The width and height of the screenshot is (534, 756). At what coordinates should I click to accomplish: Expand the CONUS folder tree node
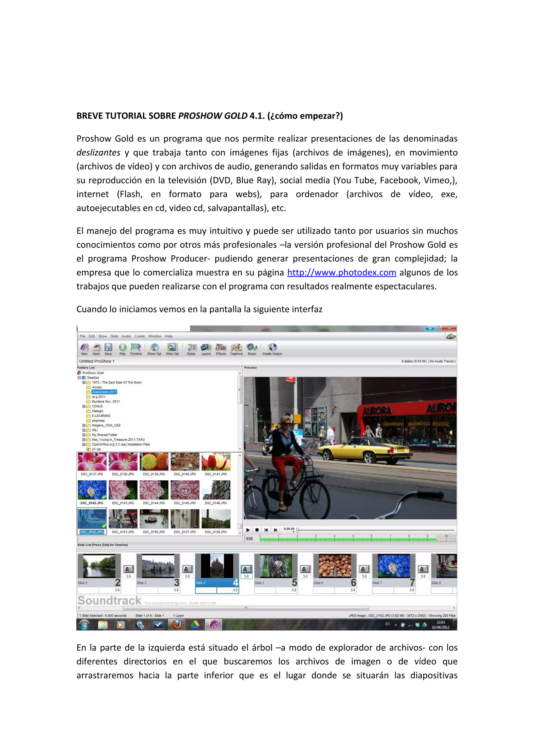coord(84,406)
